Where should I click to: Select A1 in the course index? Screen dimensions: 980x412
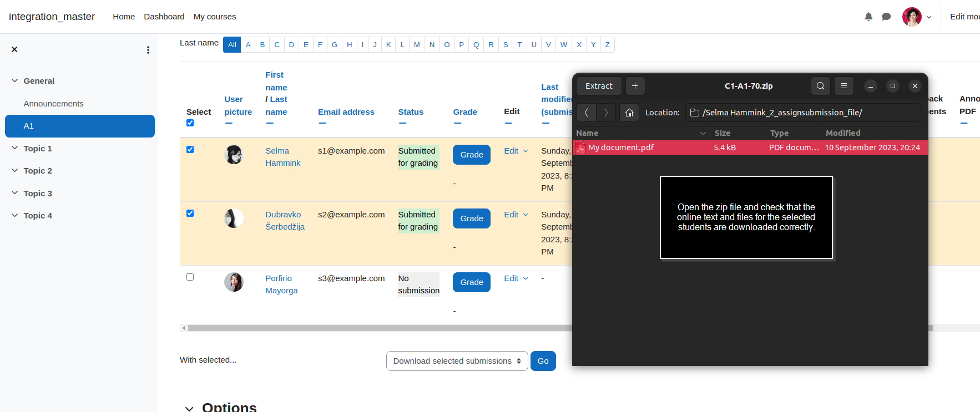coord(80,126)
